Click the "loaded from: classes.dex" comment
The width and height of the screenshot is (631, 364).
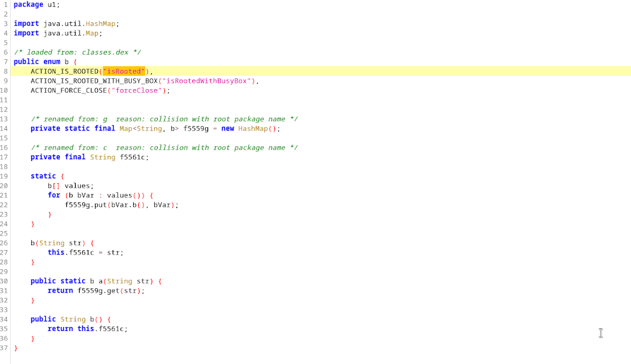(77, 52)
